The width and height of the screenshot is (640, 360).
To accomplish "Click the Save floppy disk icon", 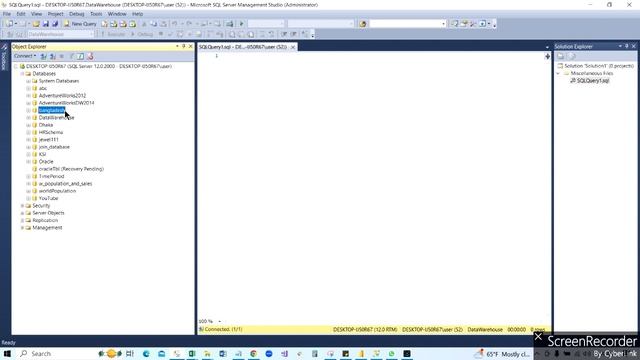I will [46, 24].
